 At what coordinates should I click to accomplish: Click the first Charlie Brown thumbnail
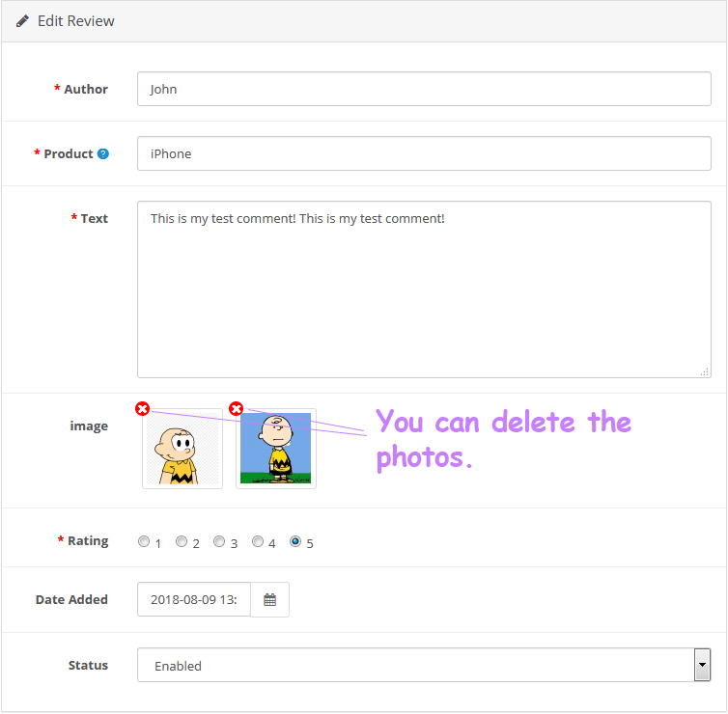coord(182,449)
